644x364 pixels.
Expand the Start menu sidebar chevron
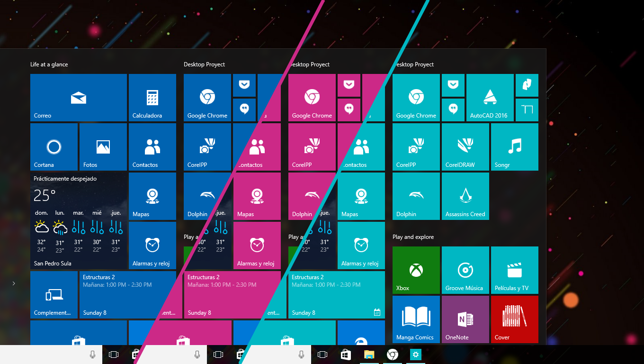[x=14, y=283]
